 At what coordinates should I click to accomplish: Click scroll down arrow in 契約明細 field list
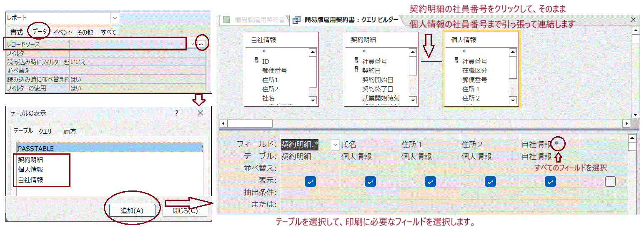[413, 100]
